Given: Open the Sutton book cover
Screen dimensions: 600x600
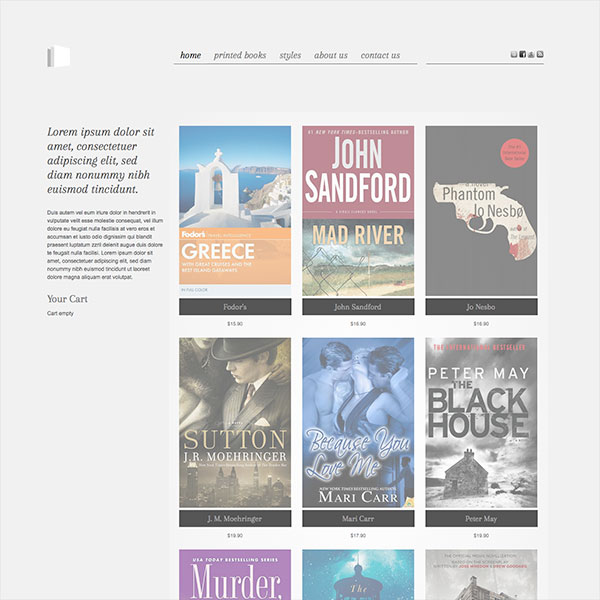Looking at the screenshot, I should (x=235, y=422).
